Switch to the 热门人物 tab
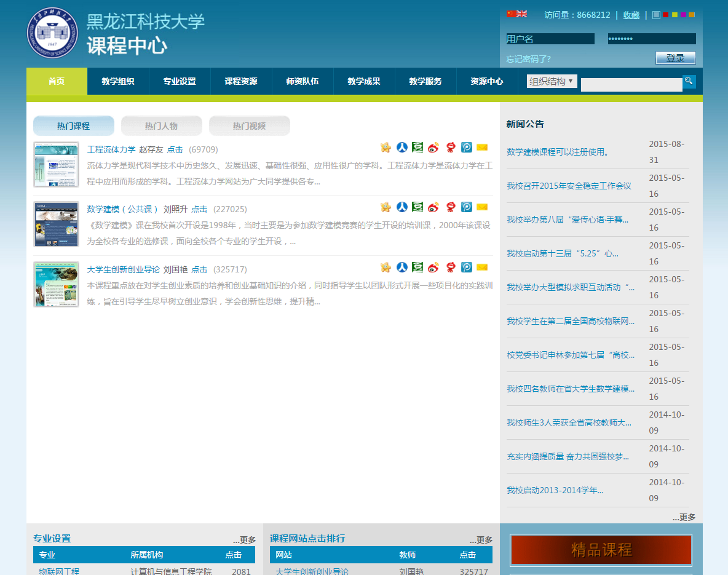The image size is (728, 575). pos(161,126)
